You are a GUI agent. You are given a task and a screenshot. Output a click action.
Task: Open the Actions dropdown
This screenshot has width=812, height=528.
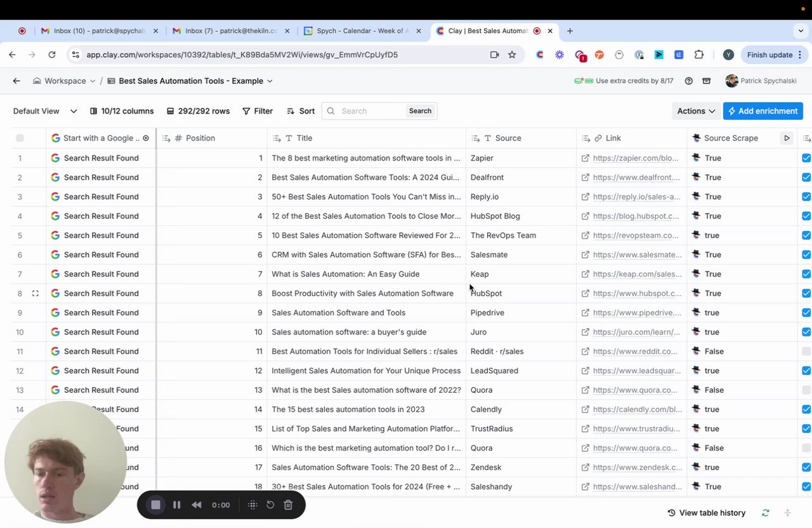tap(696, 111)
